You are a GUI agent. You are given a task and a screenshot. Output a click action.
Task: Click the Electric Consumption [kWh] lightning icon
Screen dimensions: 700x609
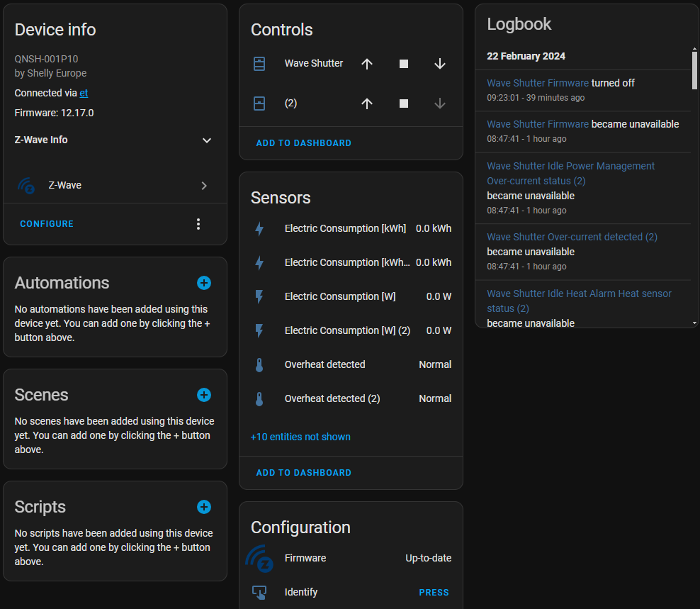pyautogui.click(x=259, y=229)
